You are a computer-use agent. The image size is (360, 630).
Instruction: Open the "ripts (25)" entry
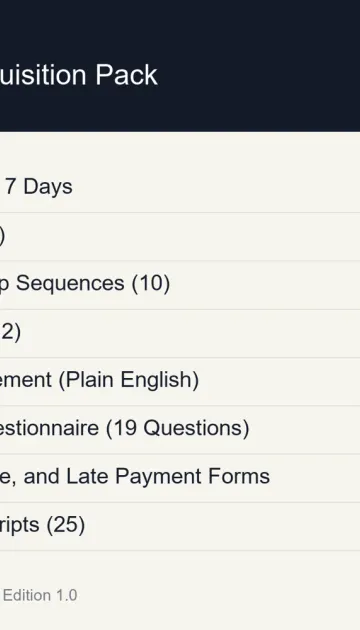[180, 526]
